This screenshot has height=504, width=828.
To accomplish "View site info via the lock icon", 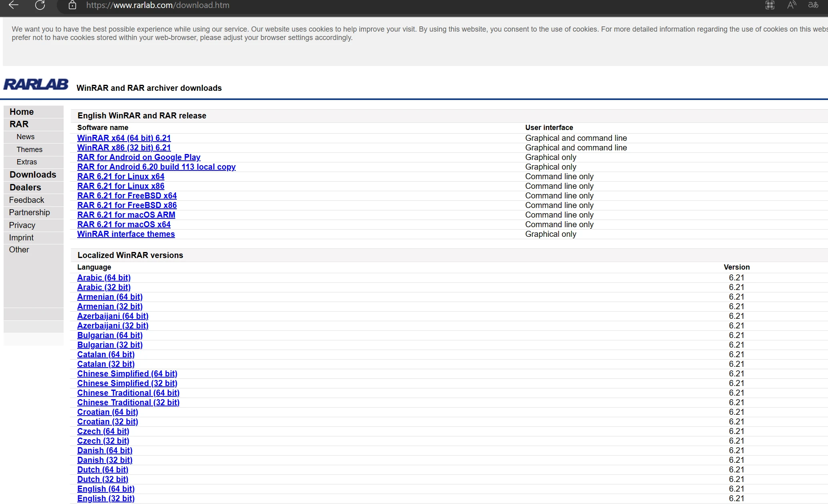I will pyautogui.click(x=72, y=5).
